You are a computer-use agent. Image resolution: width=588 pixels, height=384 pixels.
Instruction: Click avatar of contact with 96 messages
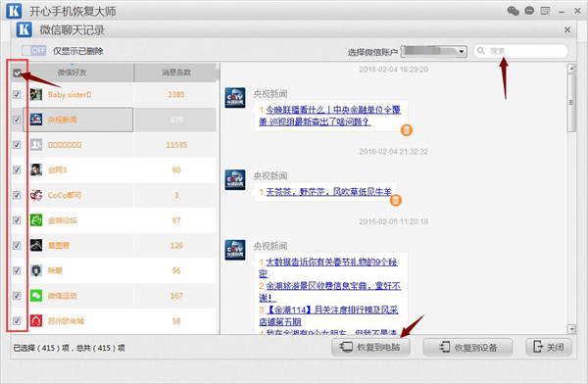point(36,270)
